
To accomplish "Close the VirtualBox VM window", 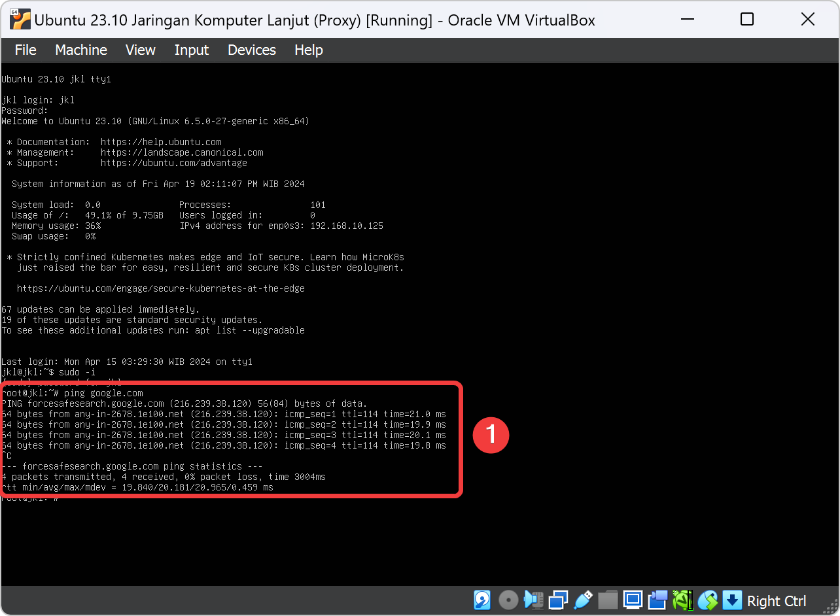I will (x=807, y=20).
